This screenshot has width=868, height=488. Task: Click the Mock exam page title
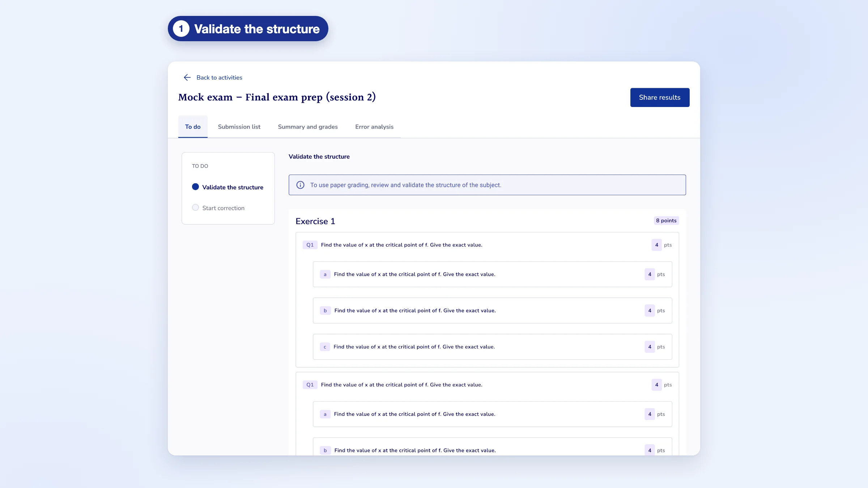click(277, 97)
